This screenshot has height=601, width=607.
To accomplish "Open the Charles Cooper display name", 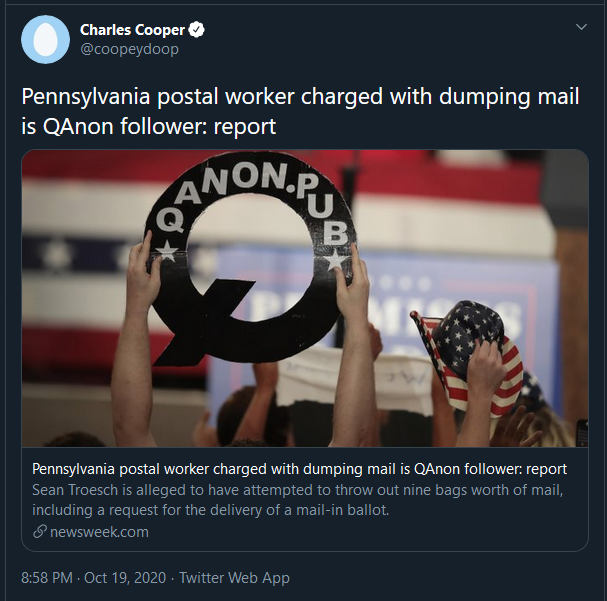I will 132,30.
